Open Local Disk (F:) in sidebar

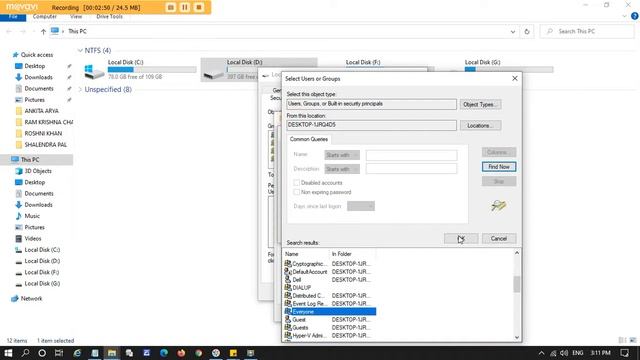pos(42,272)
